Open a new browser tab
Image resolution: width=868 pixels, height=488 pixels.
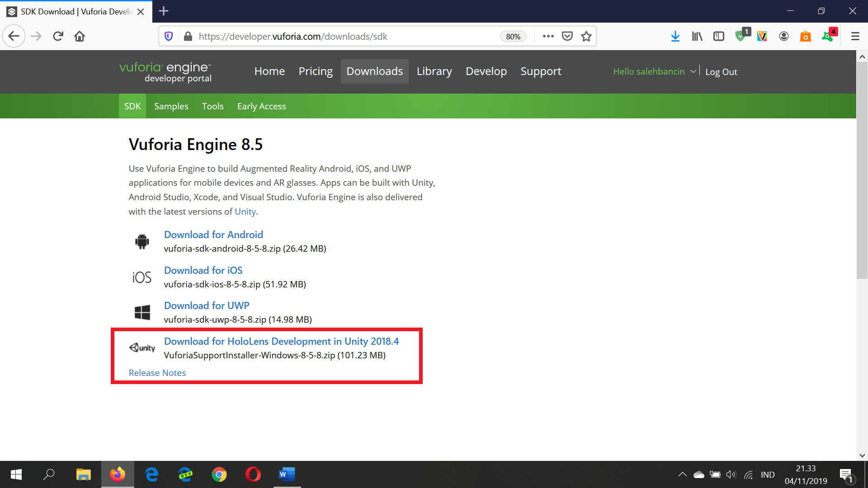click(164, 11)
